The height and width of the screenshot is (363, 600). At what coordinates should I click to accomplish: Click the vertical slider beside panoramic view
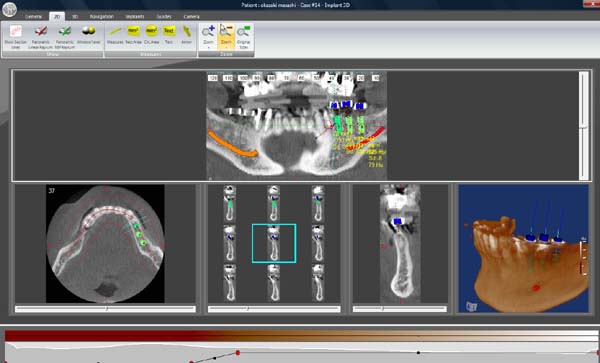click(583, 125)
